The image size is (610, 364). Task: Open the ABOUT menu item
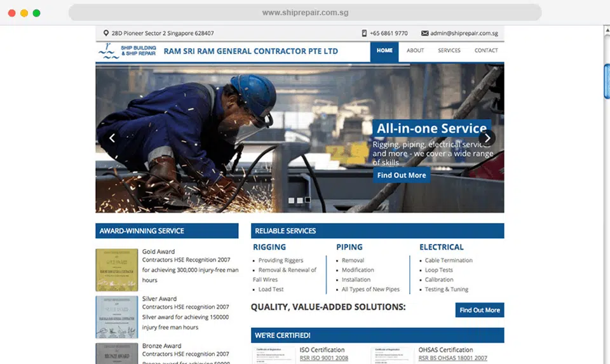coord(415,51)
